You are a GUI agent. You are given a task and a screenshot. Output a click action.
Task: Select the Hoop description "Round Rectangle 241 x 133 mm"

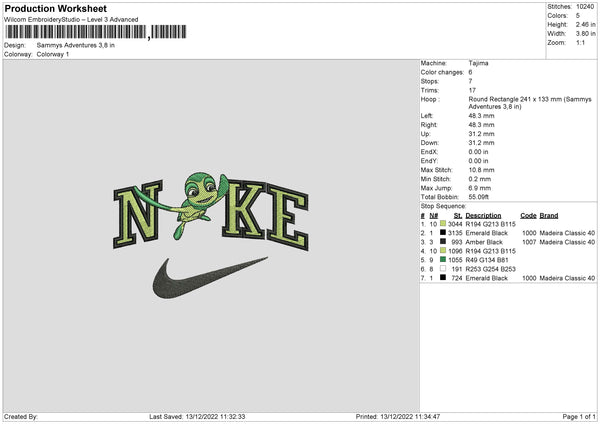coord(515,99)
